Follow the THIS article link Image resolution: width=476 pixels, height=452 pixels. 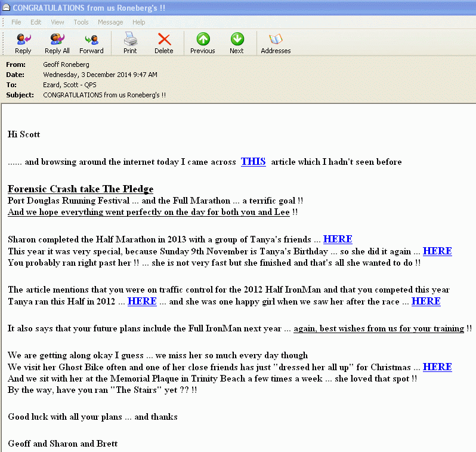pos(253,162)
